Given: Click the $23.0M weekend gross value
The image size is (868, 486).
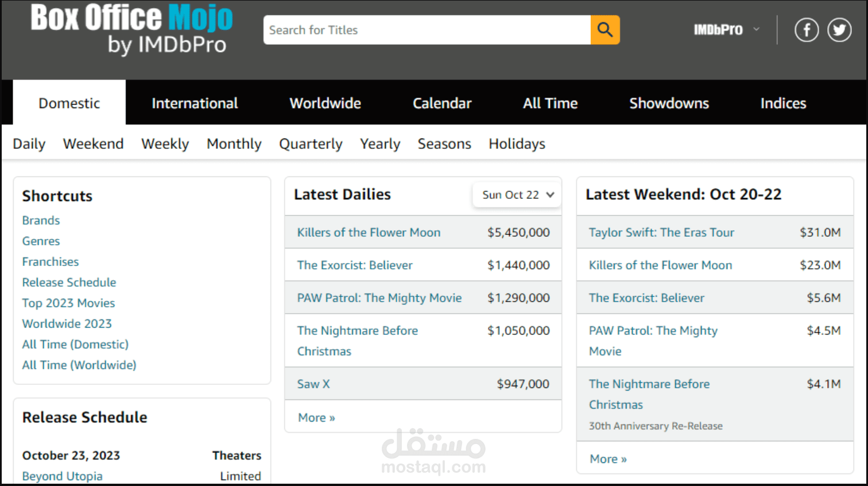Looking at the screenshot, I should (x=820, y=265).
